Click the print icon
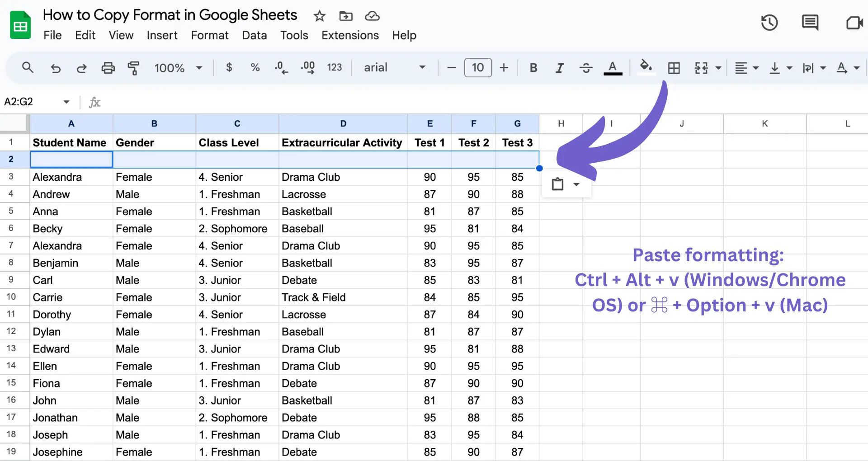The image size is (868, 461). coord(108,68)
